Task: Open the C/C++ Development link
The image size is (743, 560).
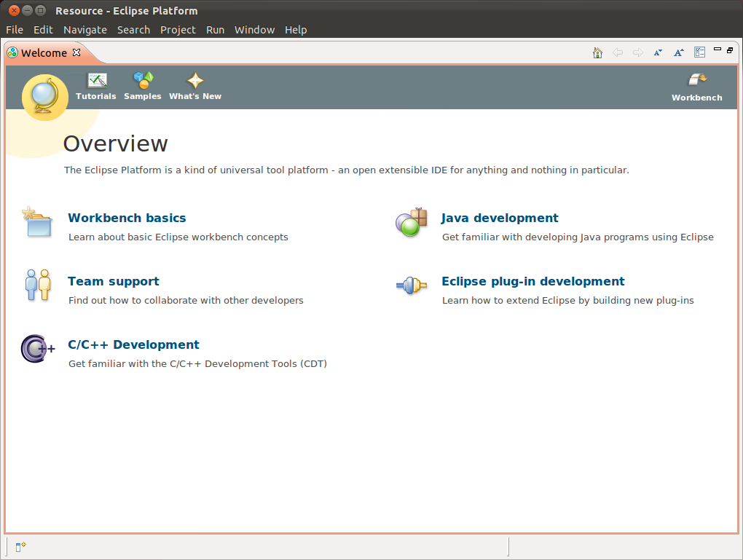Action: coord(133,344)
